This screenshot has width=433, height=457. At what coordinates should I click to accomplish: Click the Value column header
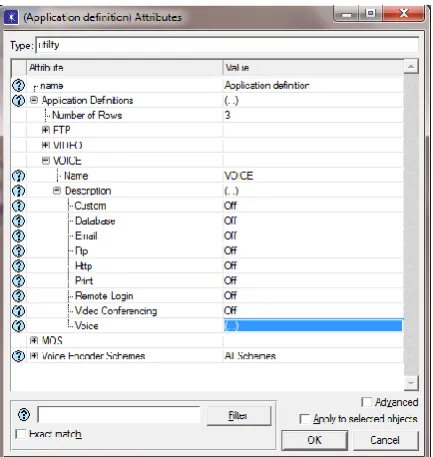(x=313, y=68)
